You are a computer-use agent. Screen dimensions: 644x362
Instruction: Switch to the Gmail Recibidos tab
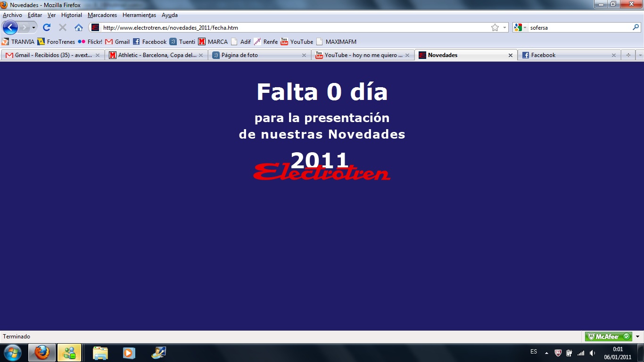click(x=53, y=55)
